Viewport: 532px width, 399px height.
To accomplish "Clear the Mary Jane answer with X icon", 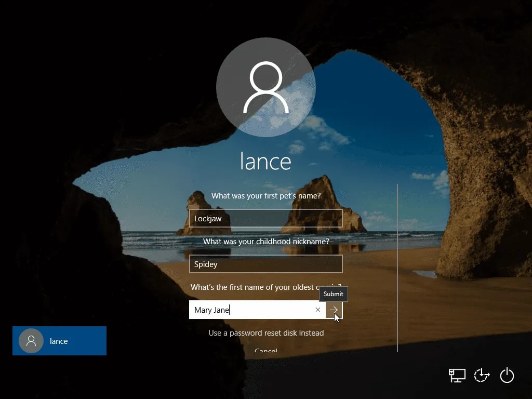I will click(318, 310).
